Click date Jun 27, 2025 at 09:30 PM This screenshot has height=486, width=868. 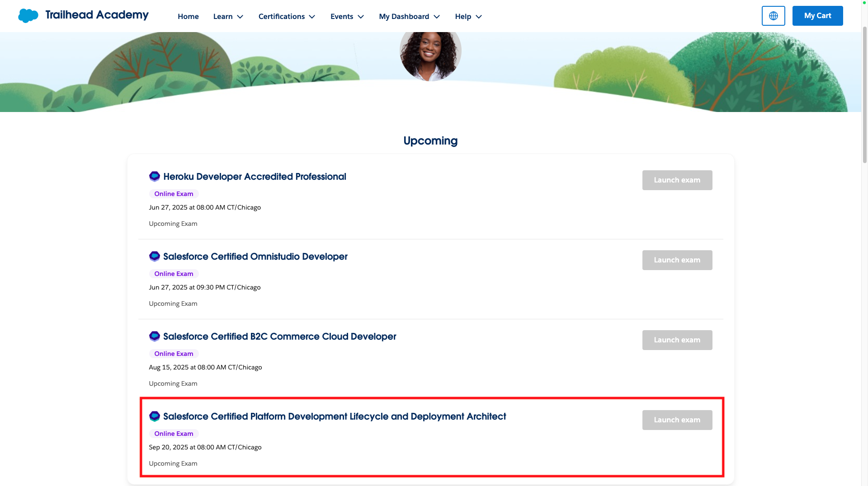click(x=205, y=287)
